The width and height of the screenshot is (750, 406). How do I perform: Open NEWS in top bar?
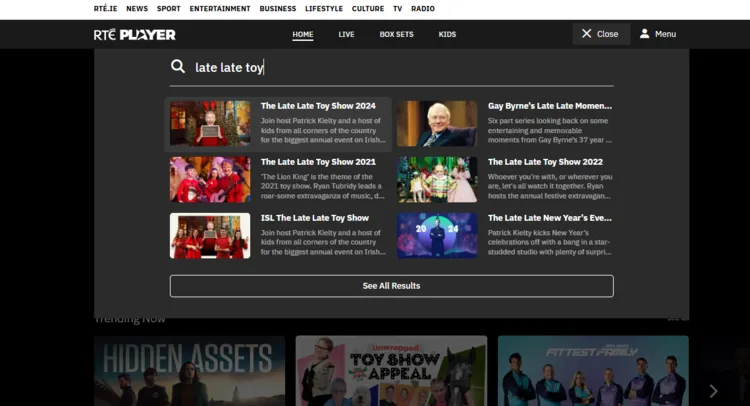coord(137,9)
